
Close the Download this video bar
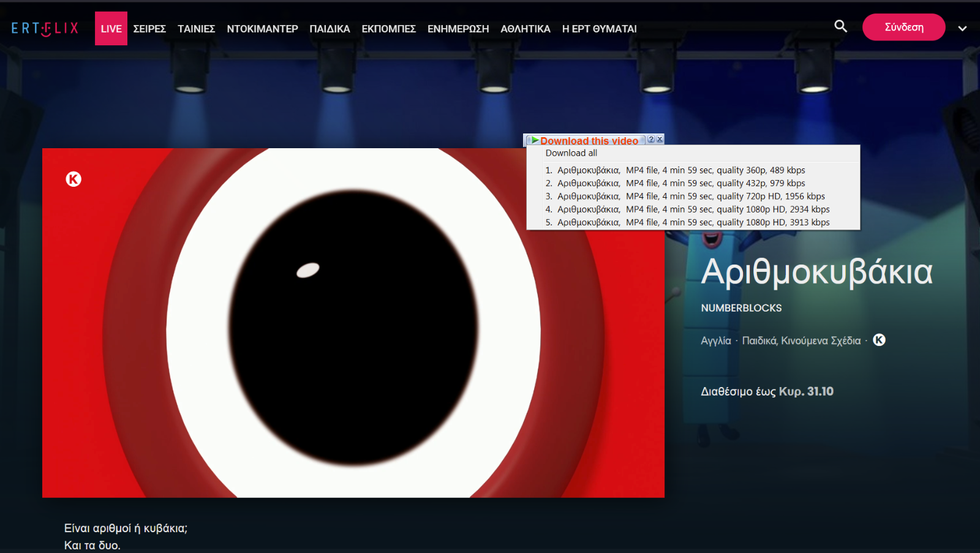660,140
